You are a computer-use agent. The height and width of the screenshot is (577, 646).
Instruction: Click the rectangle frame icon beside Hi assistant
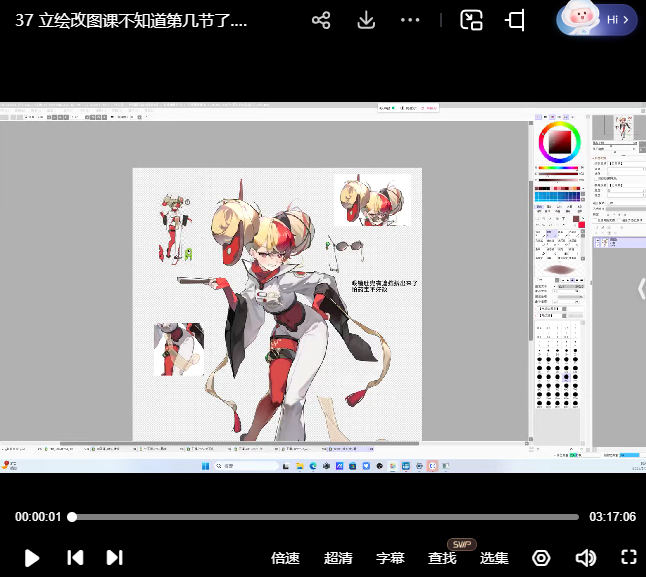516,20
